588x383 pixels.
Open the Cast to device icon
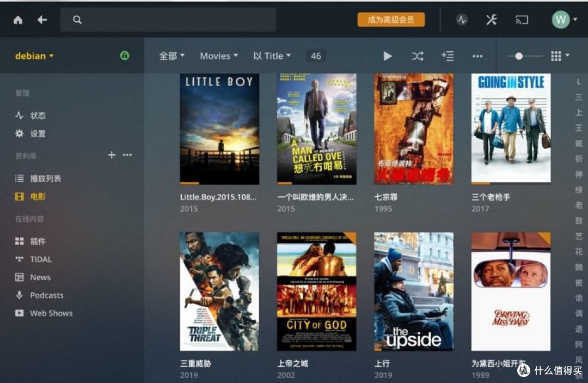(x=522, y=19)
